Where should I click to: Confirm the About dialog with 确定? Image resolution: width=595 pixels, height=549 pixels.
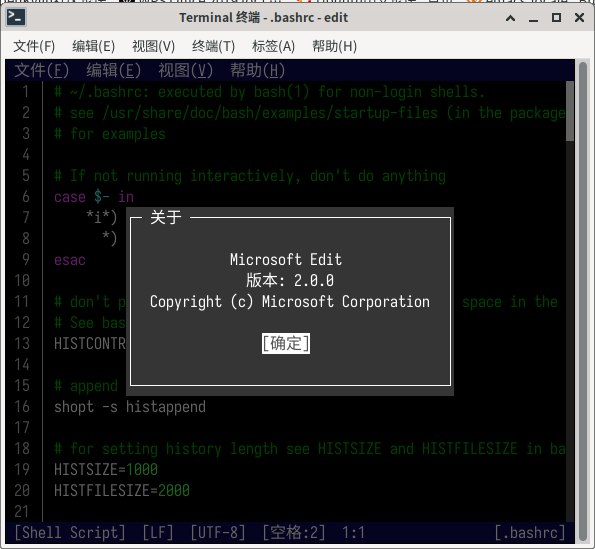coord(286,343)
